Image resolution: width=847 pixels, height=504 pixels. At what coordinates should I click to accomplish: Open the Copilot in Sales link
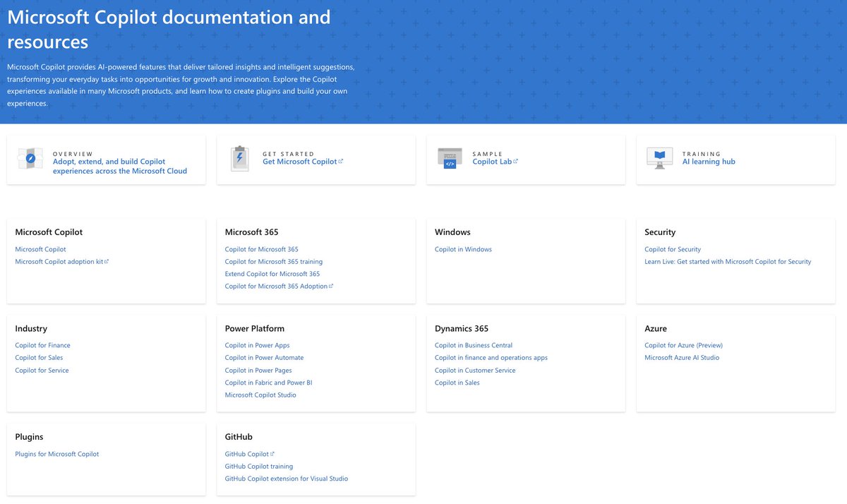click(457, 383)
